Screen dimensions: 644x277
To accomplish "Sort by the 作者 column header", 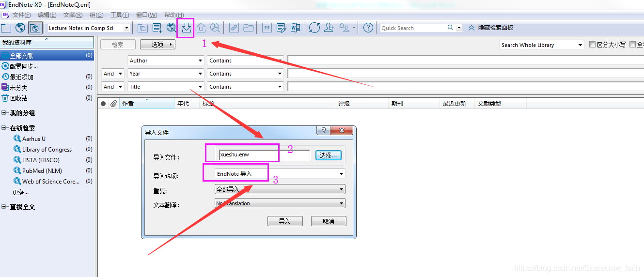I will [146, 103].
